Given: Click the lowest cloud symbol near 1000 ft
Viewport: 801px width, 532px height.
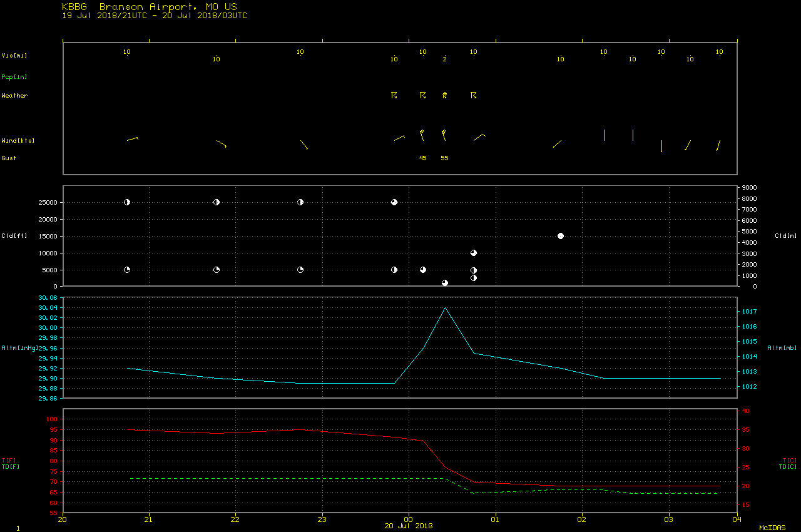Looking at the screenshot, I should point(445,283).
